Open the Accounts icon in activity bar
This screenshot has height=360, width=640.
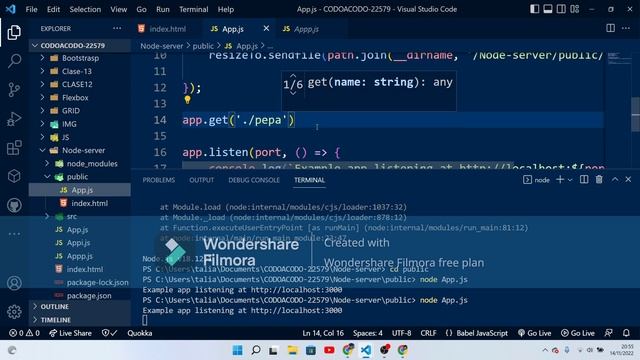(x=14, y=283)
